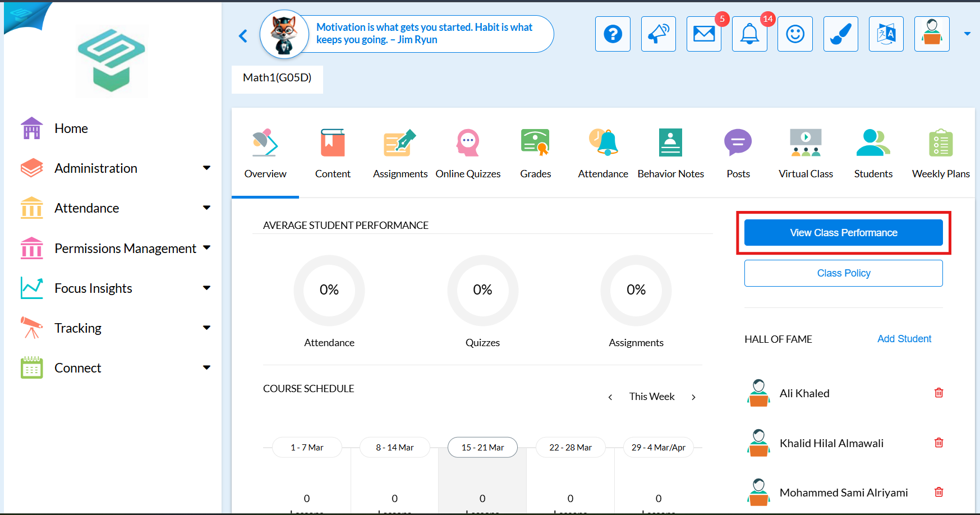
Task: Click the View Class Performance button
Action: (x=844, y=233)
